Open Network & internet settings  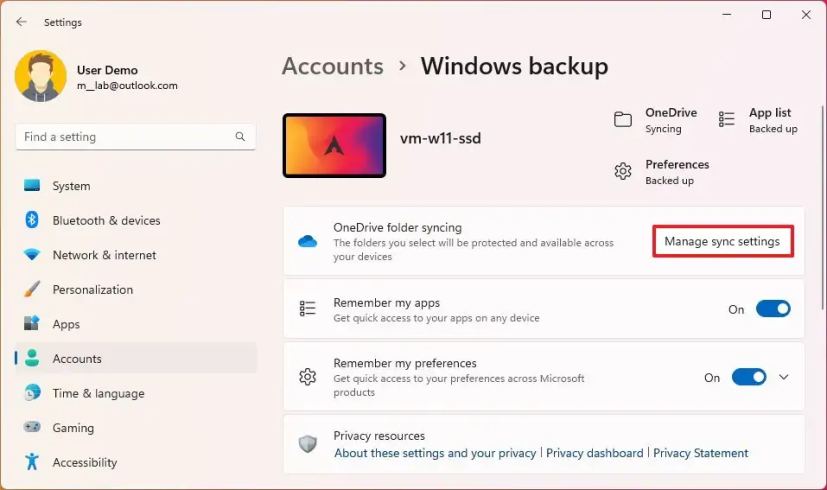[x=104, y=255]
